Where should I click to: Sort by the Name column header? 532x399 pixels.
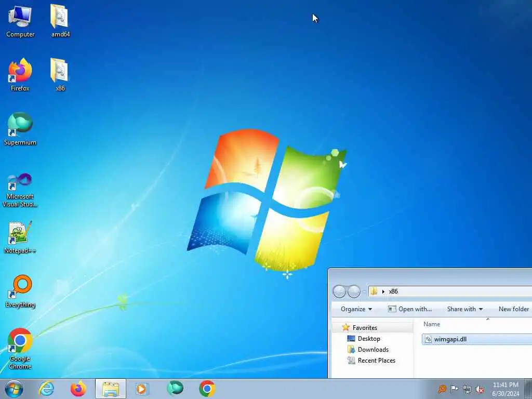(x=432, y=324)
